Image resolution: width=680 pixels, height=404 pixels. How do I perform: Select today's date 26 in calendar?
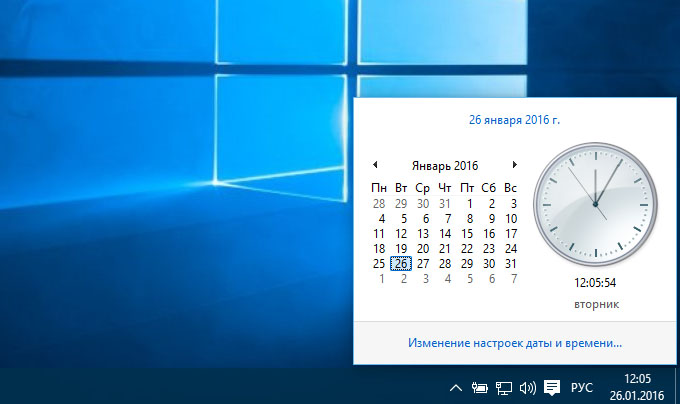(401, 264)
